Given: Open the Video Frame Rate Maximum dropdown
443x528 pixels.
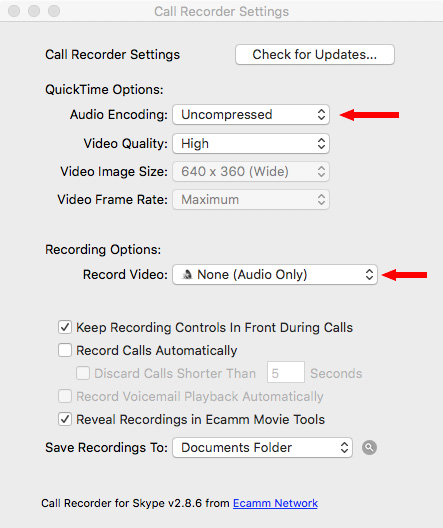Looking at the screenshot, I should click(251, 200).
